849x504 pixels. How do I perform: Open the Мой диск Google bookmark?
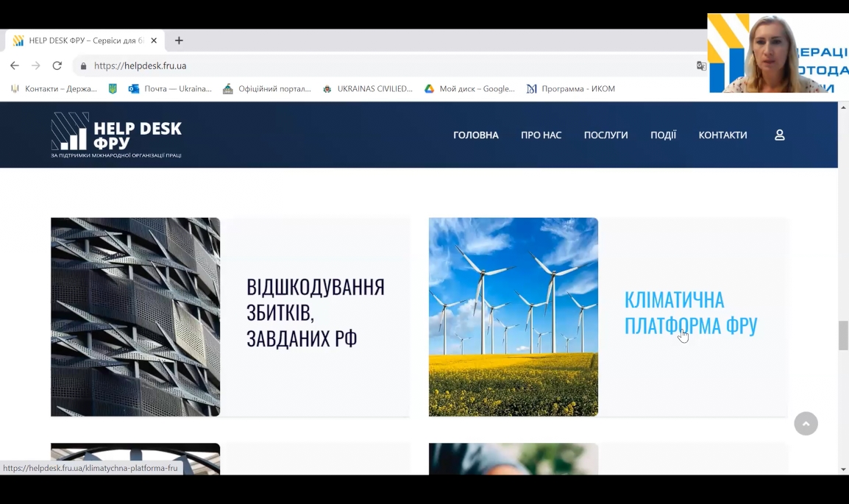(x=469, y=89)
